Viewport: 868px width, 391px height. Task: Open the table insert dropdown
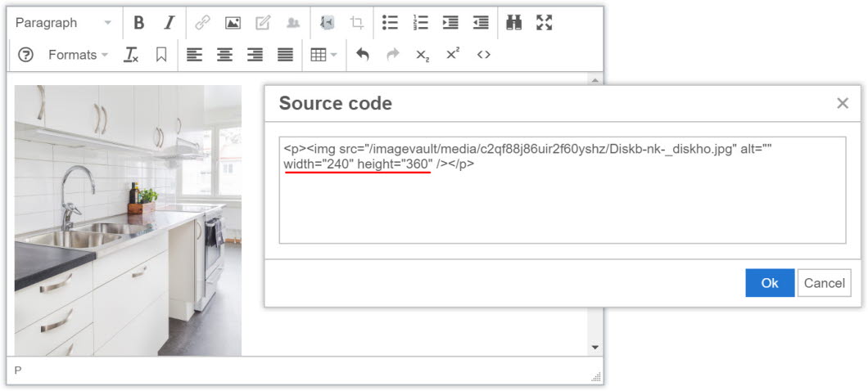point(323,55)
